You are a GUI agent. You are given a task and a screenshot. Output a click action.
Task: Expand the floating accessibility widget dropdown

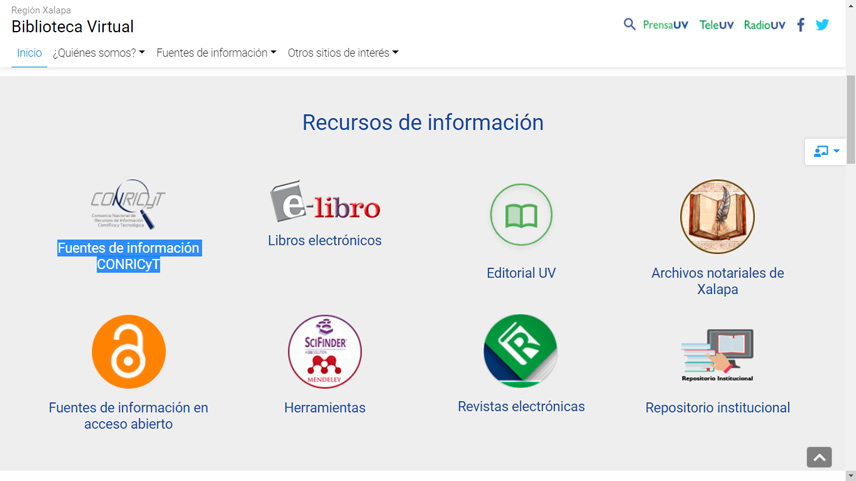tap(827, 152)
